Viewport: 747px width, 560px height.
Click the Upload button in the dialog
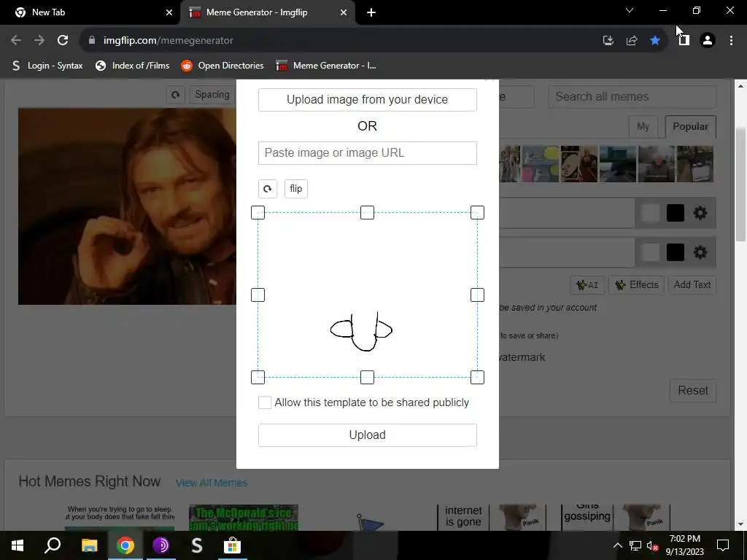(x=368, y=435)
